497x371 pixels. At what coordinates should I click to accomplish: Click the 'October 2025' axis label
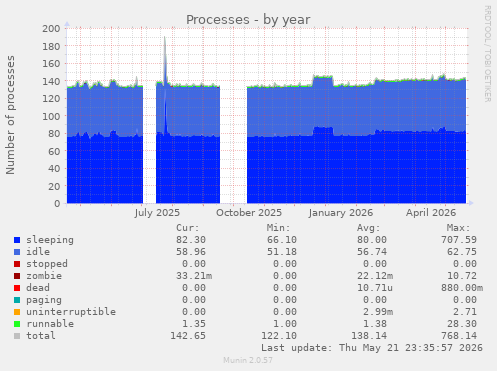[x=249, y=213]
